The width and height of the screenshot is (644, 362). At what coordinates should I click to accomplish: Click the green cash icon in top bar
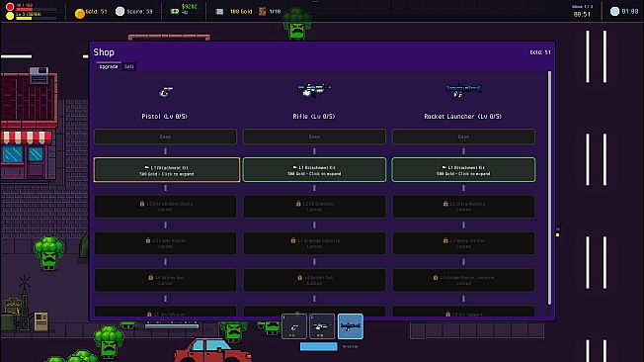175,11
